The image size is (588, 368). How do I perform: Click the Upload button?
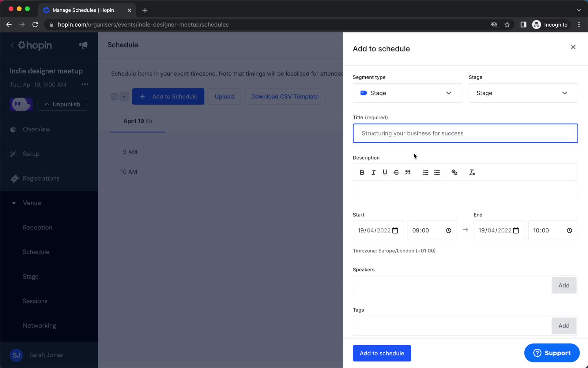click(224, 97)
